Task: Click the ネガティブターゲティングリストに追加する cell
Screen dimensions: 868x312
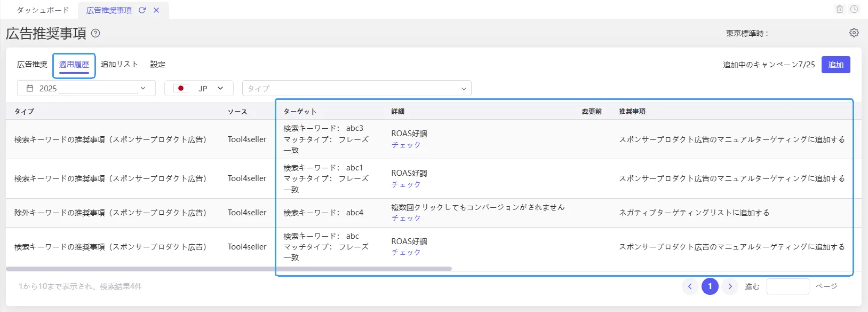Action: (694, 213)
